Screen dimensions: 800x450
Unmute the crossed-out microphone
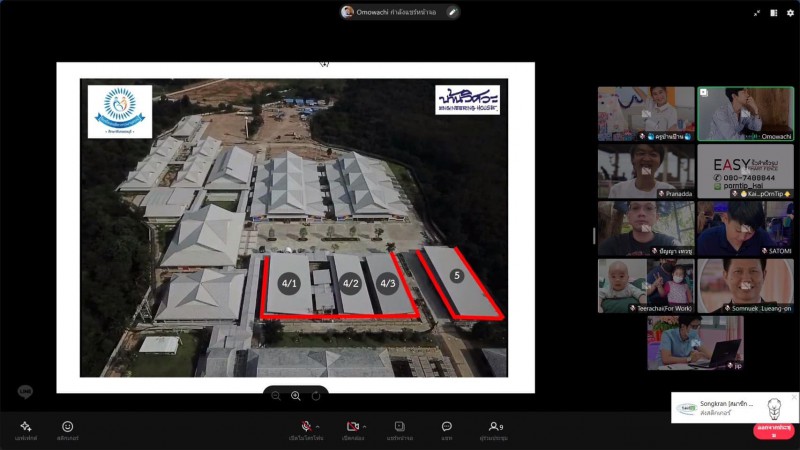coord(306,427)
